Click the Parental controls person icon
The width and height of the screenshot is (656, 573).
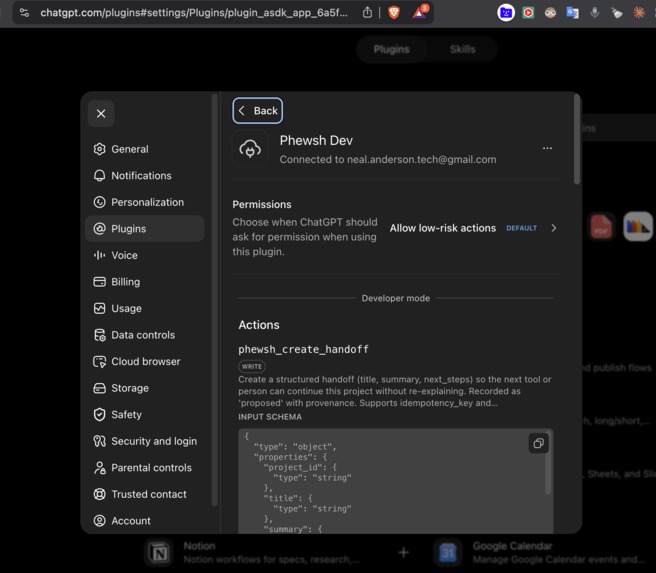click(100, 468)
